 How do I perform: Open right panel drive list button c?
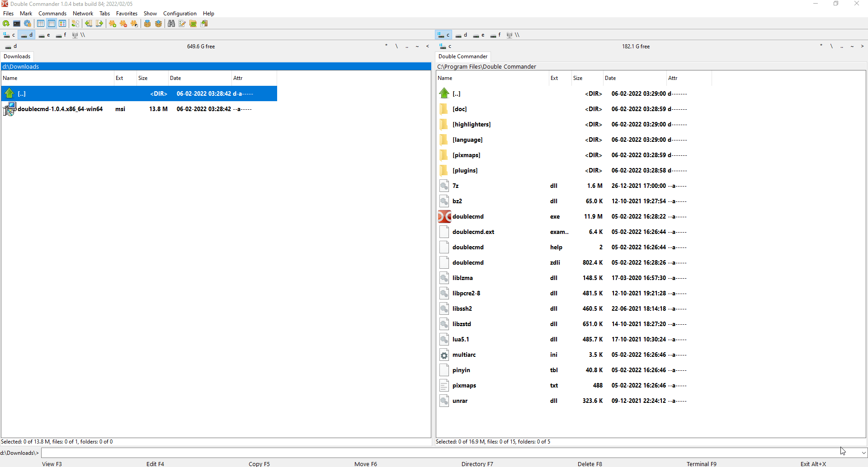[445, 47]
